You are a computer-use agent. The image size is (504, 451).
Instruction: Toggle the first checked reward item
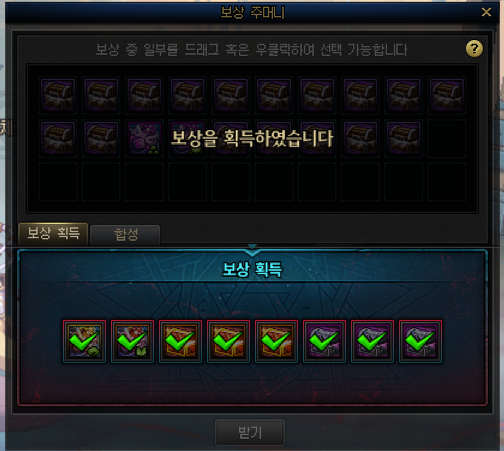[x=84, y=341]
